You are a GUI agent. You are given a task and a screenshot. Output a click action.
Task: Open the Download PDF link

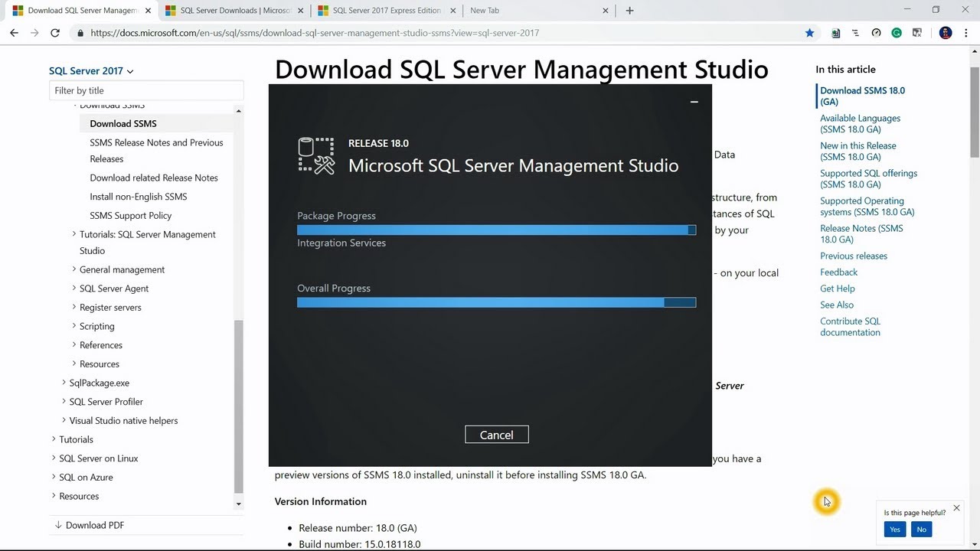[94, 525]
